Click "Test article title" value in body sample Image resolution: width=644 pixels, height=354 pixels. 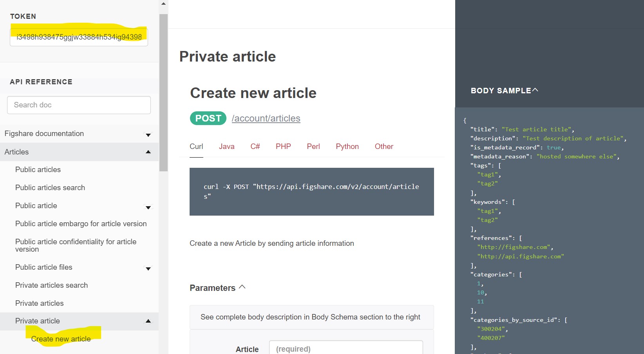pyautogui.click(x=536, y=129)
